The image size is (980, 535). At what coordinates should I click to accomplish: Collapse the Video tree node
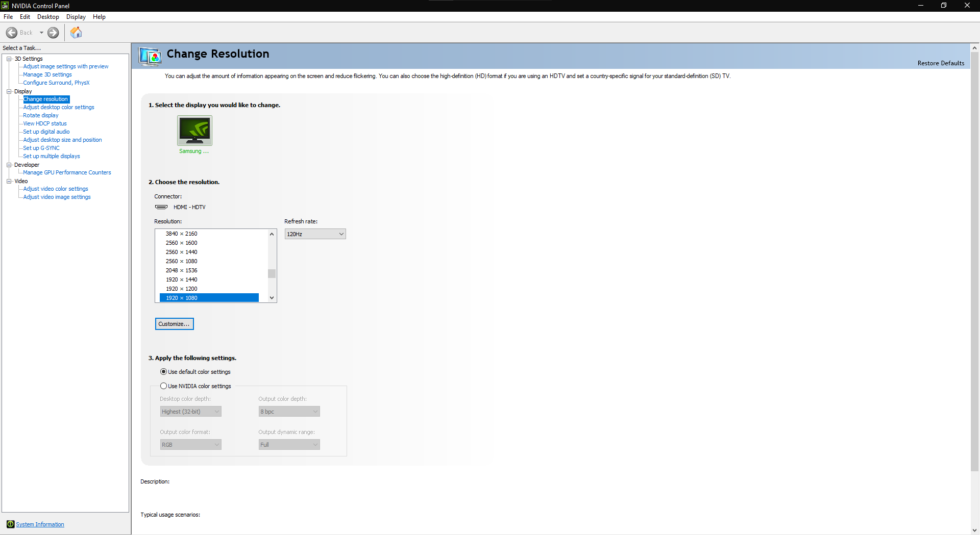click(9, 181)
